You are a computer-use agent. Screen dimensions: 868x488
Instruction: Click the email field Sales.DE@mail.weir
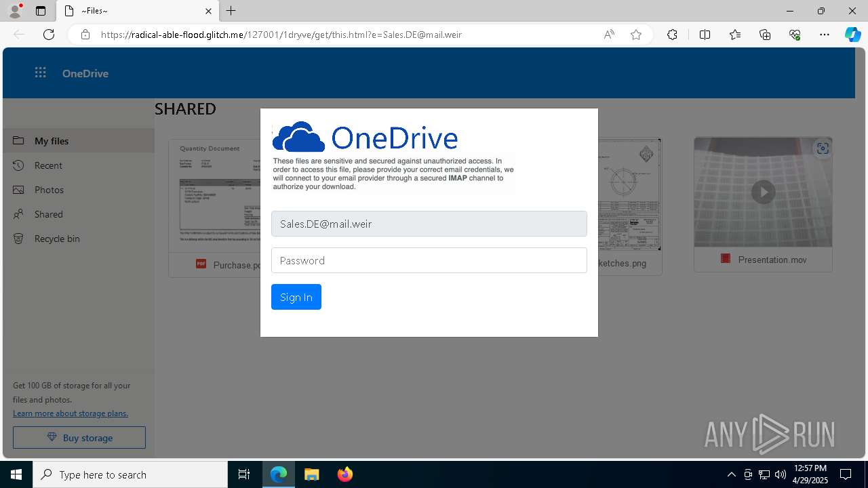[x=429, y=224]
